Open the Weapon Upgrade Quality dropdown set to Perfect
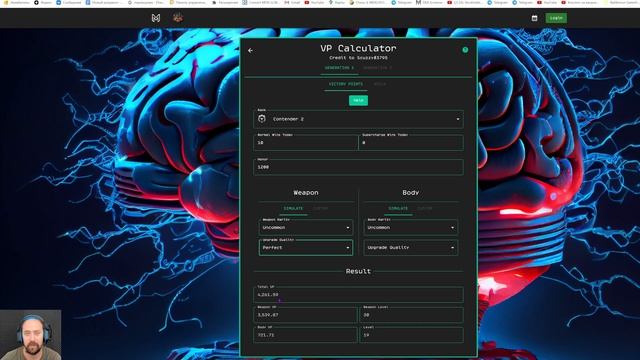The width and height of the screenshot is (640, 360). coord(306,248)
